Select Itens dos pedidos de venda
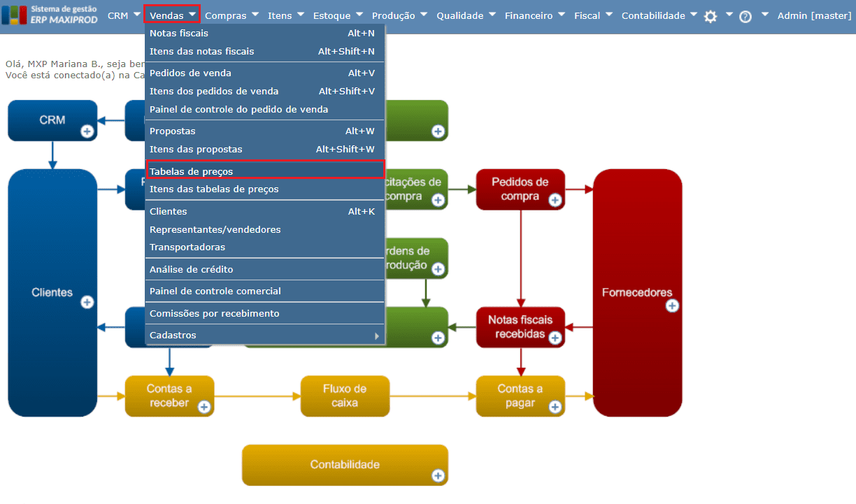 265,91
